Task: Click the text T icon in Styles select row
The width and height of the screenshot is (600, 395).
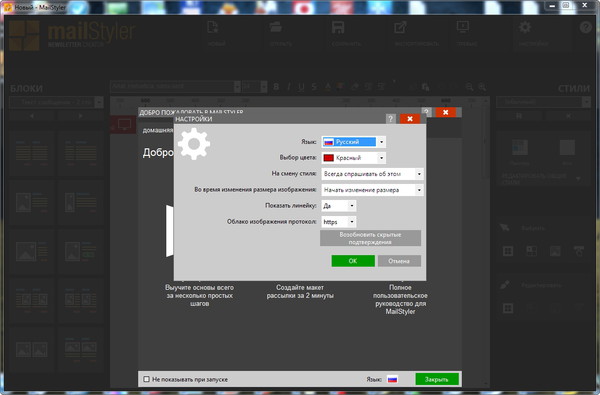Action: click(x=579, y=251)
